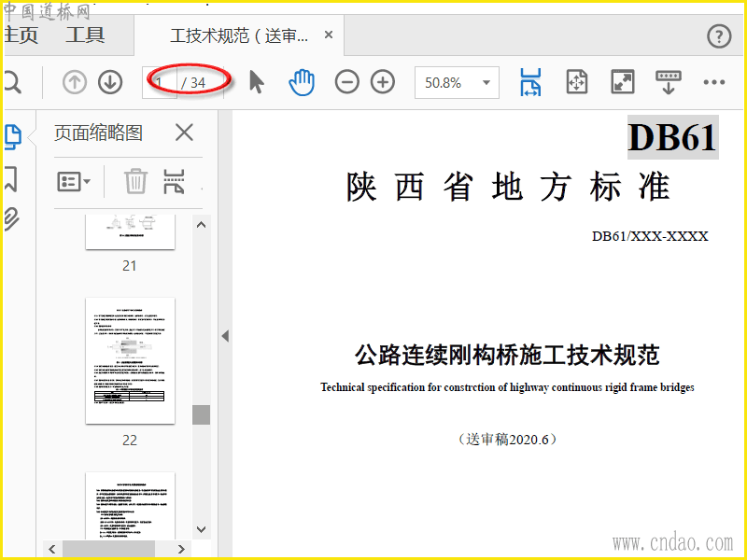
Task: Click the DB61 highlighted heading text
Action: pos(672,137)
